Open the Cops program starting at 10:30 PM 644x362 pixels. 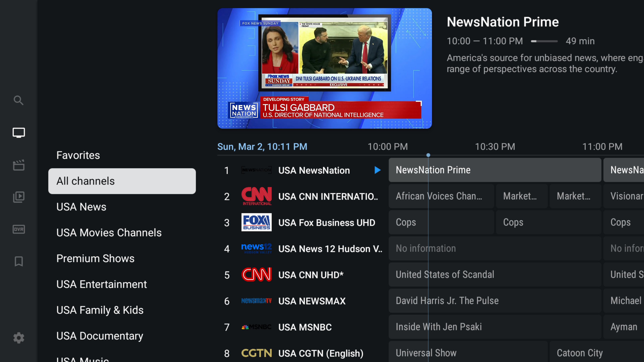tap(549, 222)
